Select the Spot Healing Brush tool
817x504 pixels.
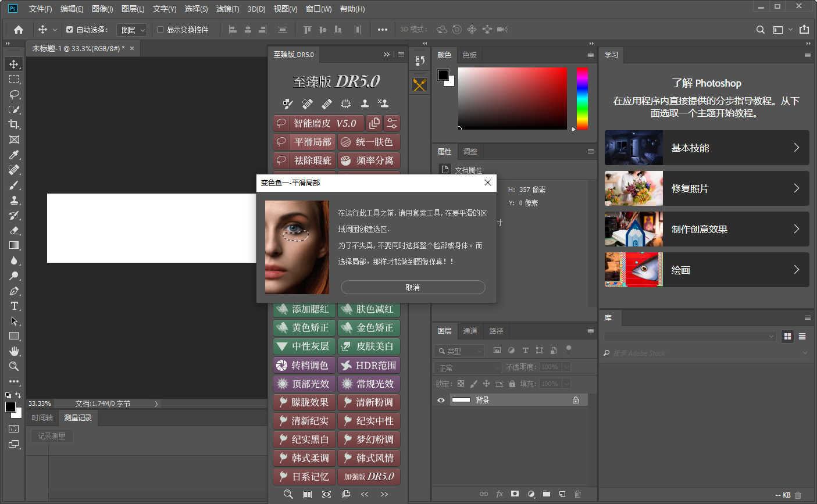coord(14,170)
